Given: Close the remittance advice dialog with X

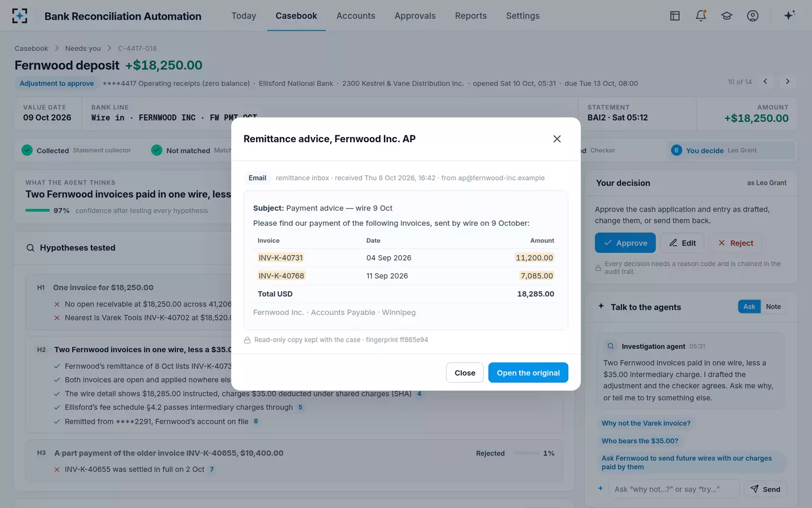Looking at the screenshot, I should click(x=557, y=139).
